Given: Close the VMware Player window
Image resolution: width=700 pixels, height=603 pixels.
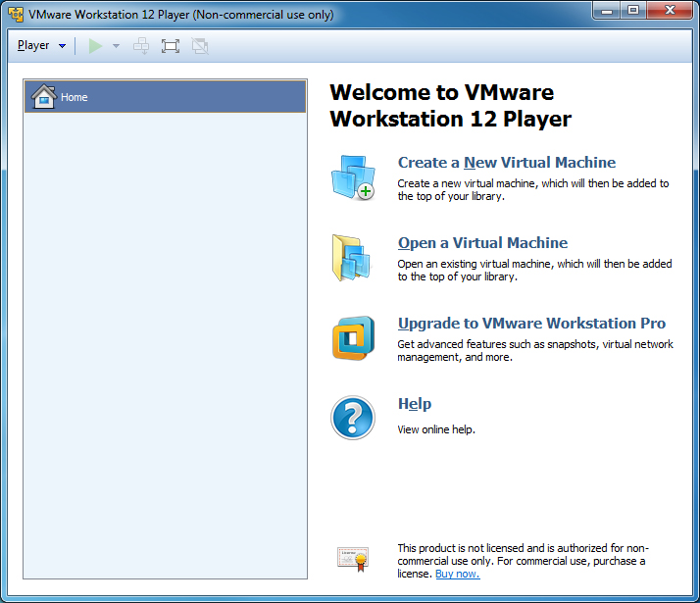Looking at the screenshot, I should point(670,10).
